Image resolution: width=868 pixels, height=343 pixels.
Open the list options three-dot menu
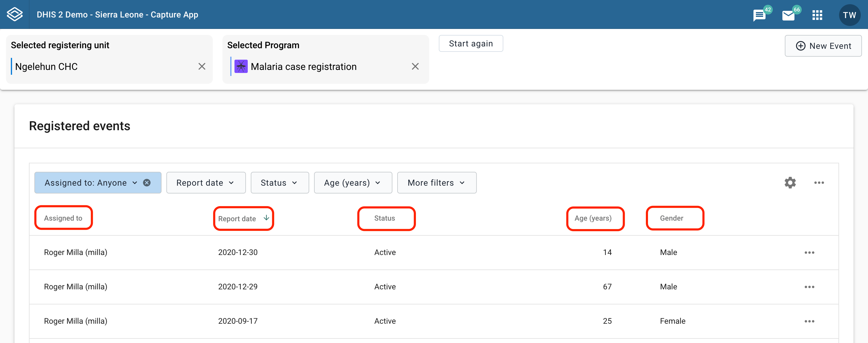click(819, 183)
